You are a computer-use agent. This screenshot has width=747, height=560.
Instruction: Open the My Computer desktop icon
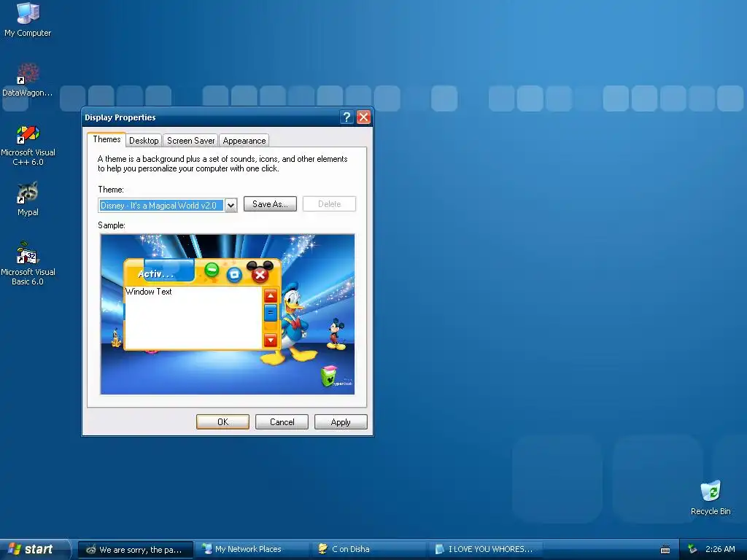pyautogui.click(x=28, y=19)
